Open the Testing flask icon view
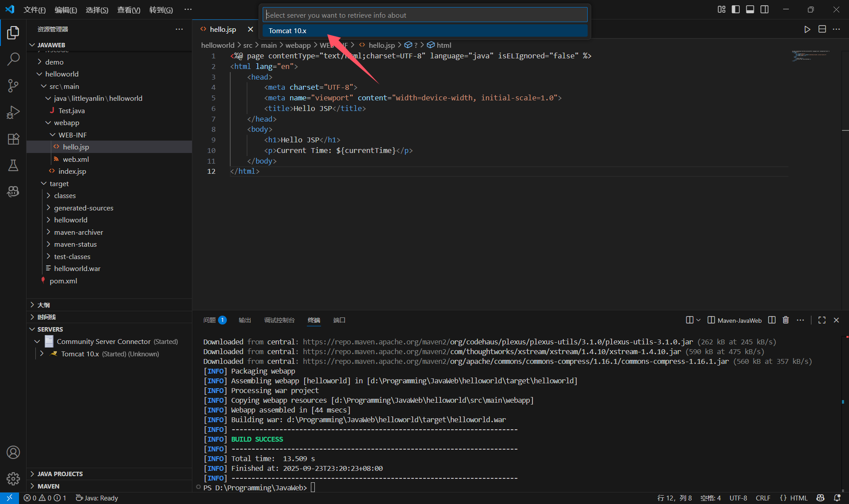This screenshot has height=504, width=849. point(13,165)
